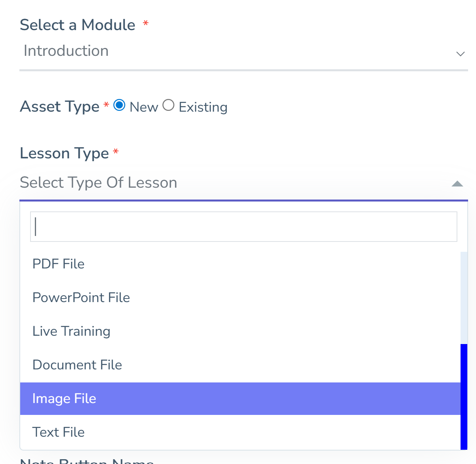
Task: Click the Existing label text
Action: [203, 107]
